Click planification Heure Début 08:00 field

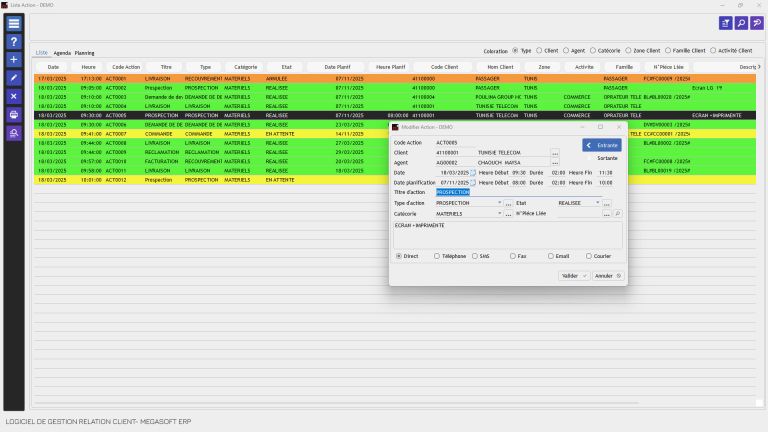pos(519,183)
